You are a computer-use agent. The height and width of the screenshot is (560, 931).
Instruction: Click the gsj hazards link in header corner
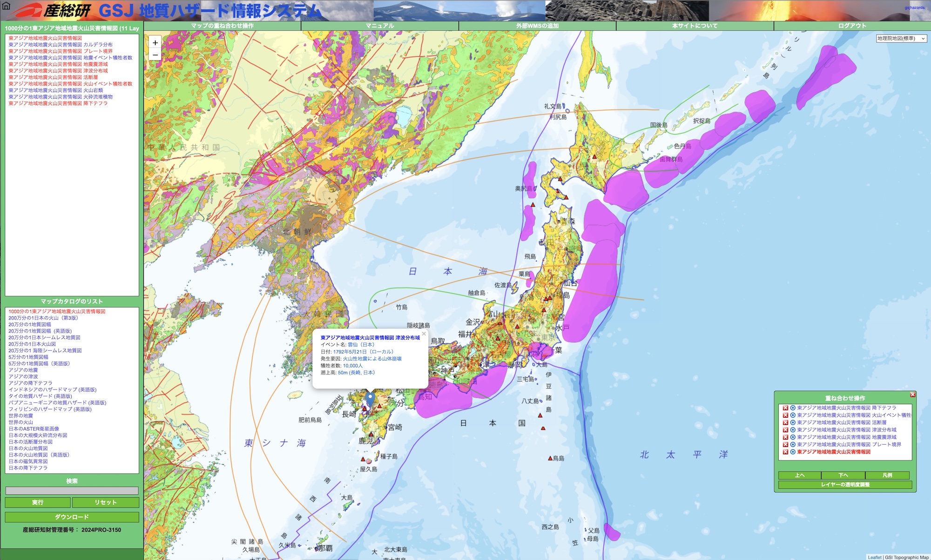tap(915, 7)
